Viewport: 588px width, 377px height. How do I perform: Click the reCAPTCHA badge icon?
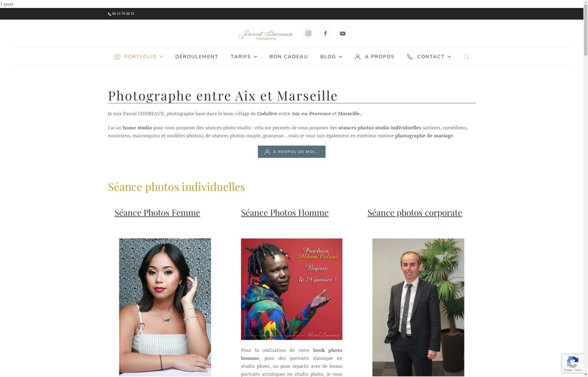click(x=573, y=363)
